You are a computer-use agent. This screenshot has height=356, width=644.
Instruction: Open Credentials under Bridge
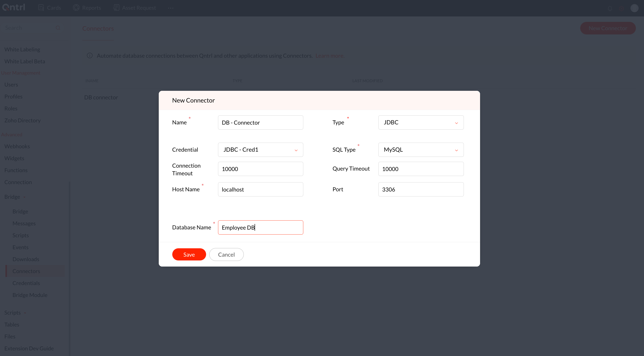point(26,283)
